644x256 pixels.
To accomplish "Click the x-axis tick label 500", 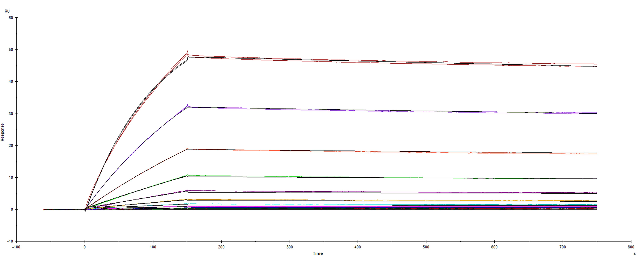I will coord(426,247).
